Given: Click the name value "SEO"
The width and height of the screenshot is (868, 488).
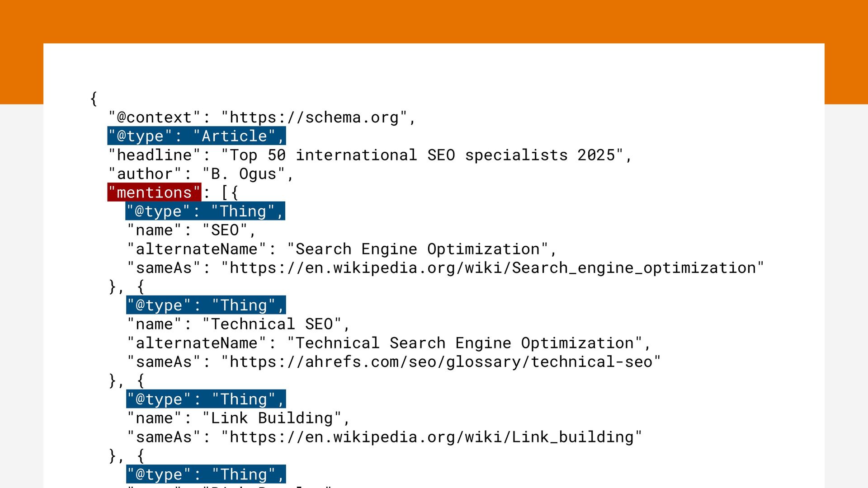Looking at the screenshot, I should (225, 230).
